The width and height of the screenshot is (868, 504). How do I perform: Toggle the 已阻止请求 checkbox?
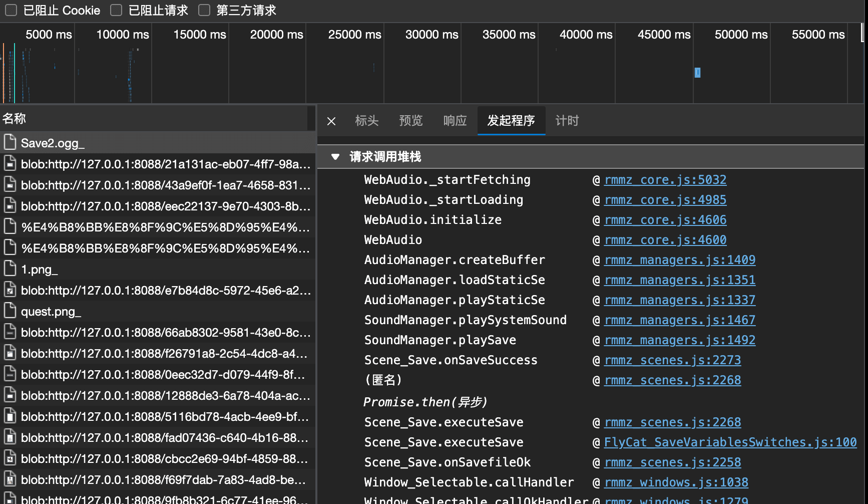click(x=116, y=10)
